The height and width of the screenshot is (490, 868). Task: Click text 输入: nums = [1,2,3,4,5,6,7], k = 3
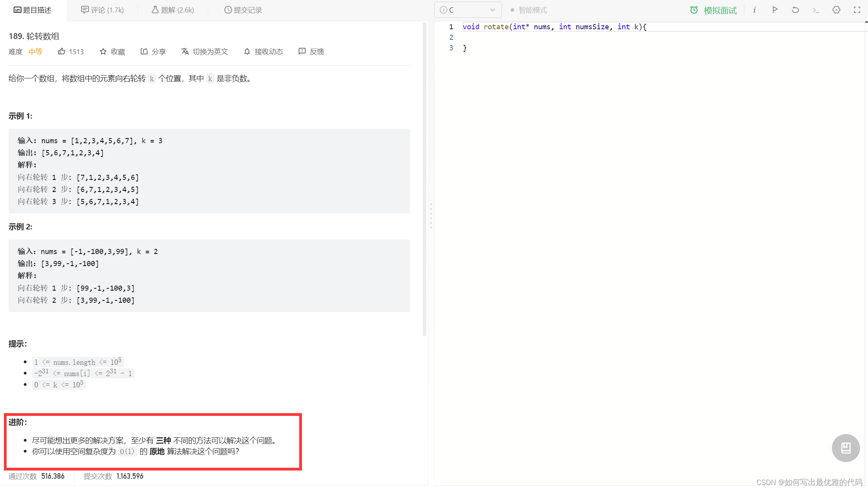point(90,141)
